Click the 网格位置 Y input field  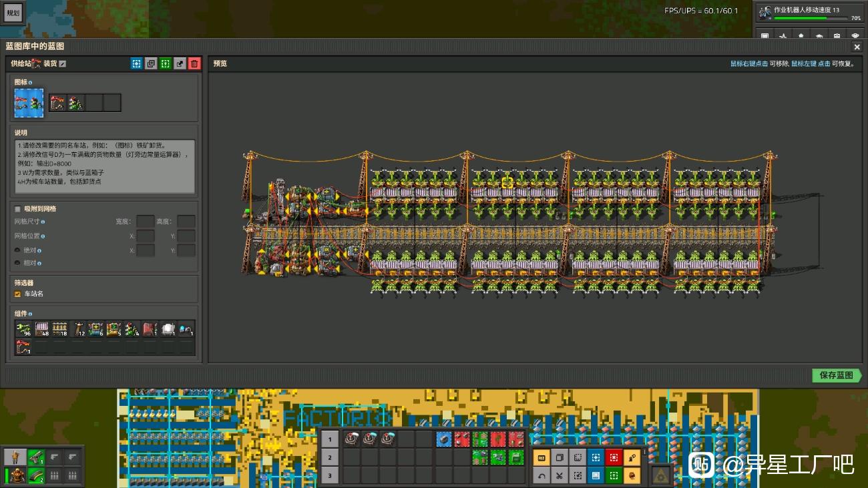[x=186, y=236]
